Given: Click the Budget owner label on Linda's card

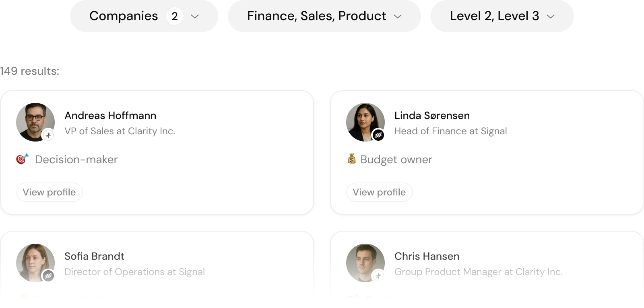Looking at the screenshot, I should click(396, 160).
